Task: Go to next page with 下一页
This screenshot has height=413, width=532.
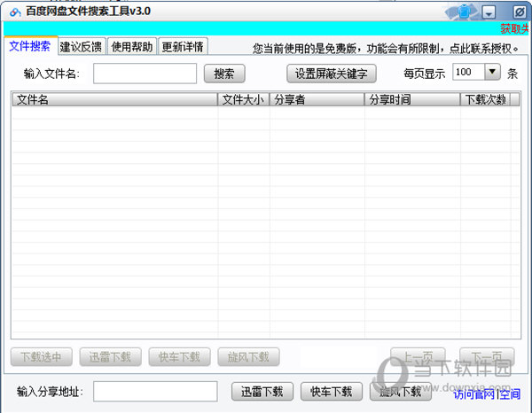Action: click(487, 357)
